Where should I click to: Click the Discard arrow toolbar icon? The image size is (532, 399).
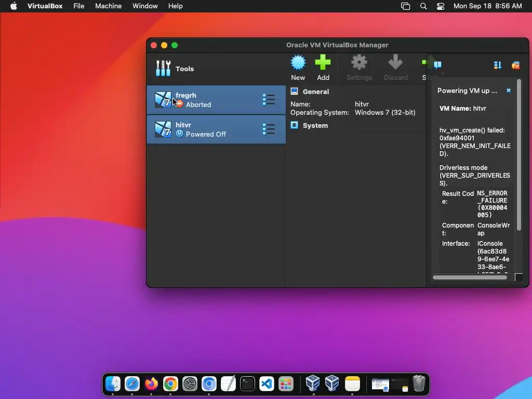tap(395, 63)
